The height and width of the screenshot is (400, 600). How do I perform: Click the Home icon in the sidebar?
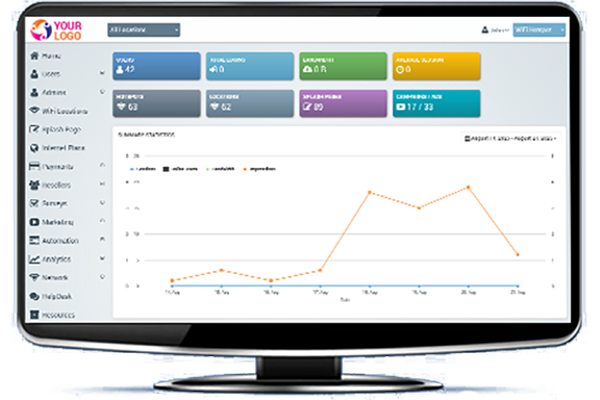(x=35, y=56)
